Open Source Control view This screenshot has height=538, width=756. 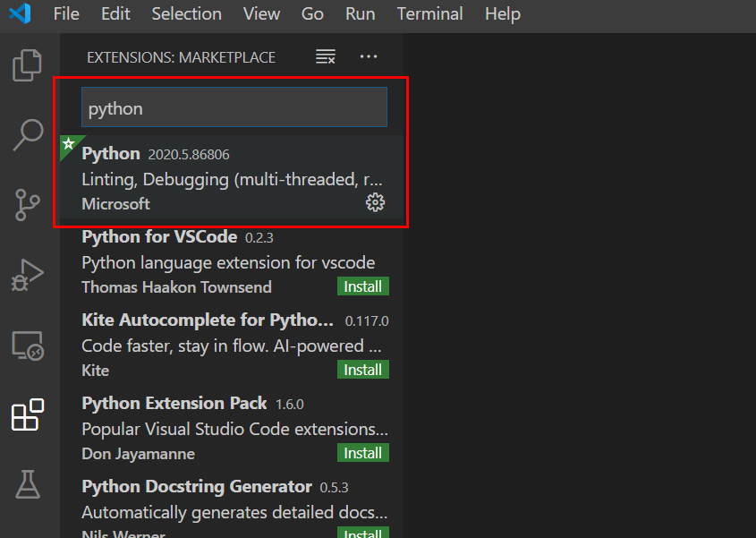[x=28, y=204]
